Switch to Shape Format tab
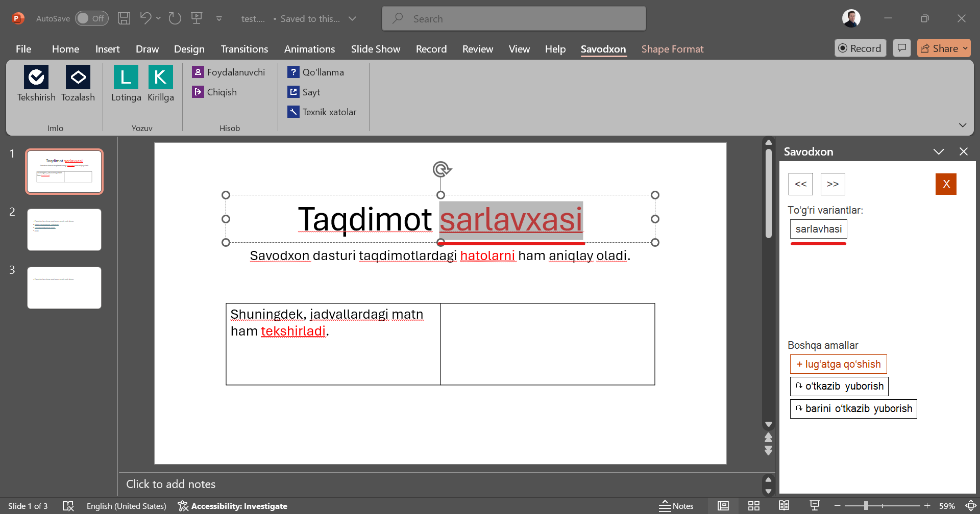This screenshot has width=980, height=514. [x=672, y=49]
